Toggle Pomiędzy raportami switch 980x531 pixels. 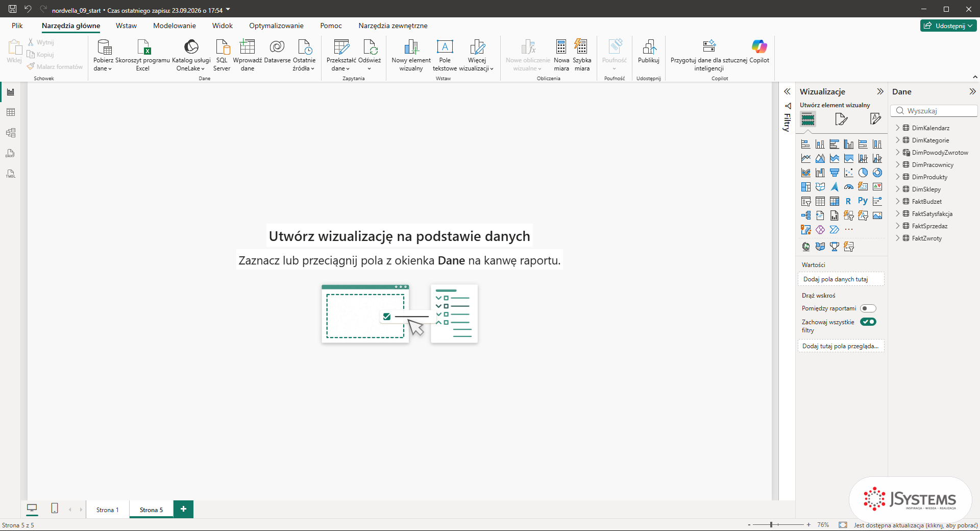pos(868,308)
